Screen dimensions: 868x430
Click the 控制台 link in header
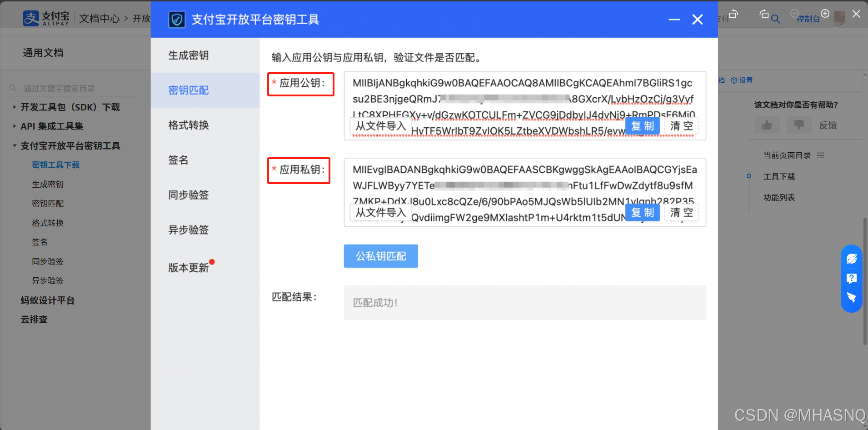(x=808, y=19)
